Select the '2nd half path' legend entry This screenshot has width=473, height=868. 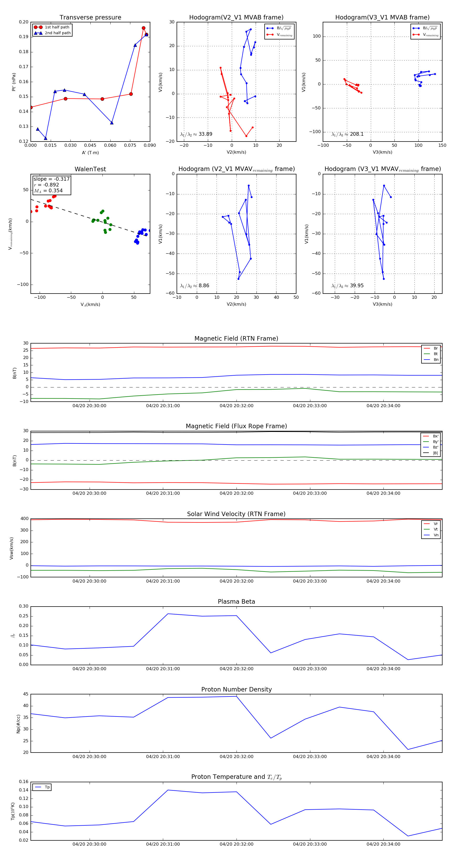coord(53,33)
